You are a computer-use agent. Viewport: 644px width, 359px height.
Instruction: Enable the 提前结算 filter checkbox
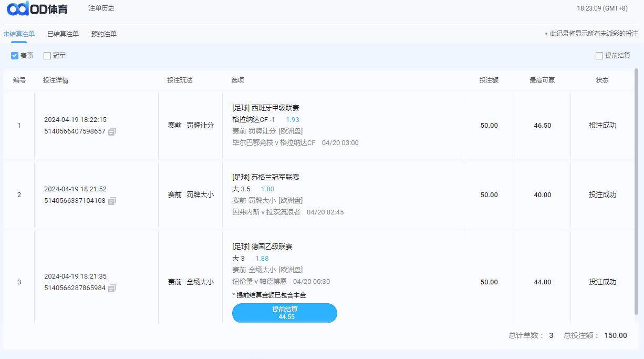point(599,56)
